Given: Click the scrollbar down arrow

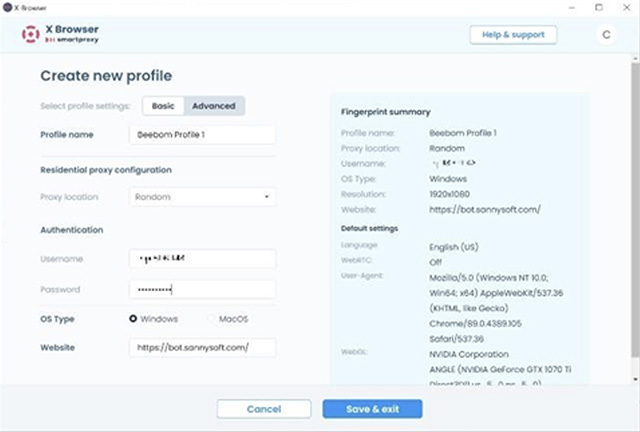Looking at the screenshot, I should [x=635, y=379].
